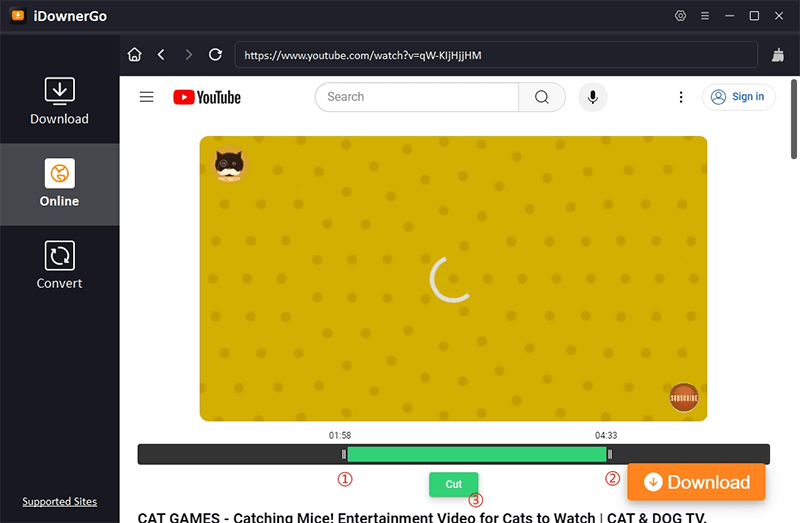Open the Convert section
The width and height of the screenshot is (800, 523).
click(x=59, y=265)
